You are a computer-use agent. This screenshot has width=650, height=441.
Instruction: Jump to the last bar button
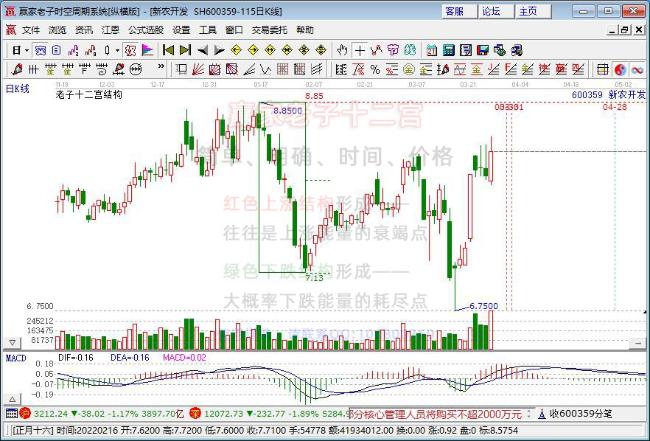[x=185, y=51]
